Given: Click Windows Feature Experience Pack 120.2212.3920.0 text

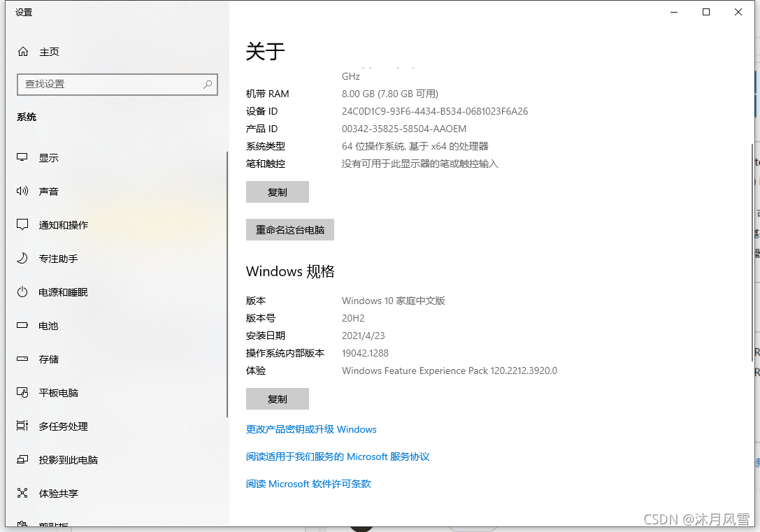Looking at the screenshot, I should tap(450, 371).
